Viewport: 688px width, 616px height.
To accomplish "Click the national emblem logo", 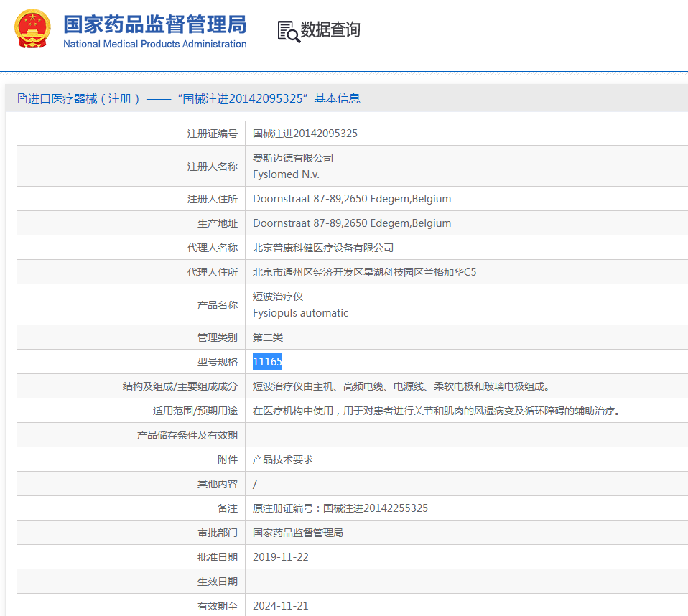I will (32, 29).
